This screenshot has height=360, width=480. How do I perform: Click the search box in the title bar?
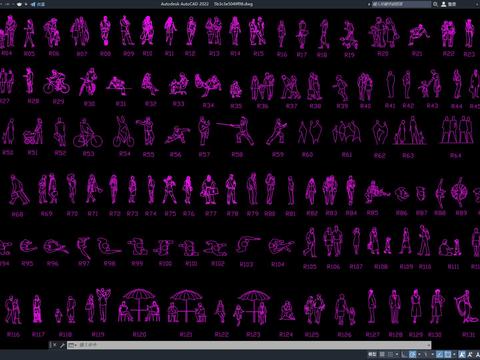(401, 4)
